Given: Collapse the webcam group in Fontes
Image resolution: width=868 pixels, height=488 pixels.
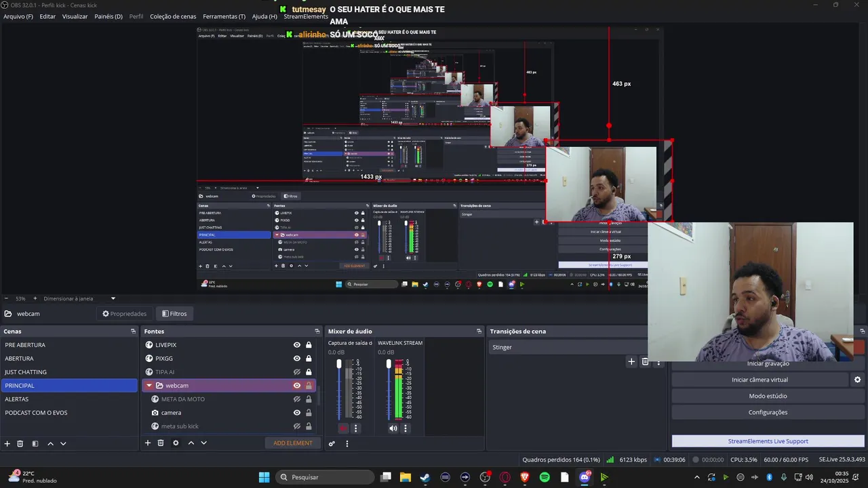Looking at the screenshot, I should point(149,386).
